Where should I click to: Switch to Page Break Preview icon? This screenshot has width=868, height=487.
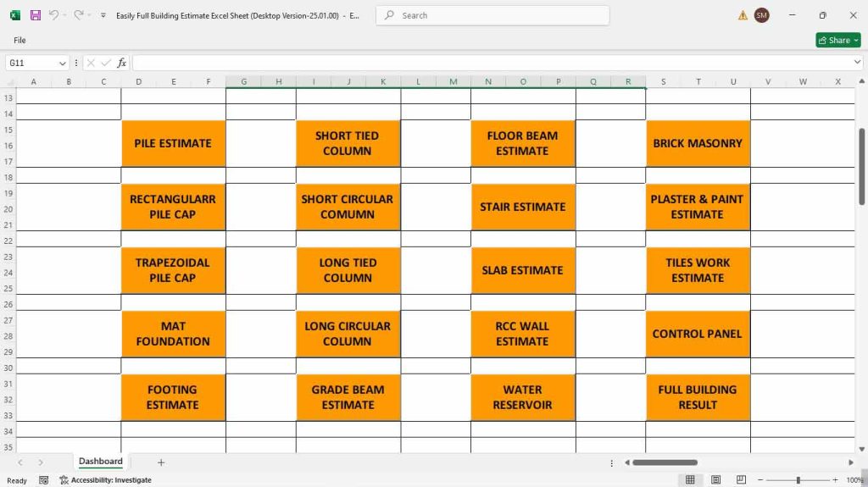click(x=740, y=480)
